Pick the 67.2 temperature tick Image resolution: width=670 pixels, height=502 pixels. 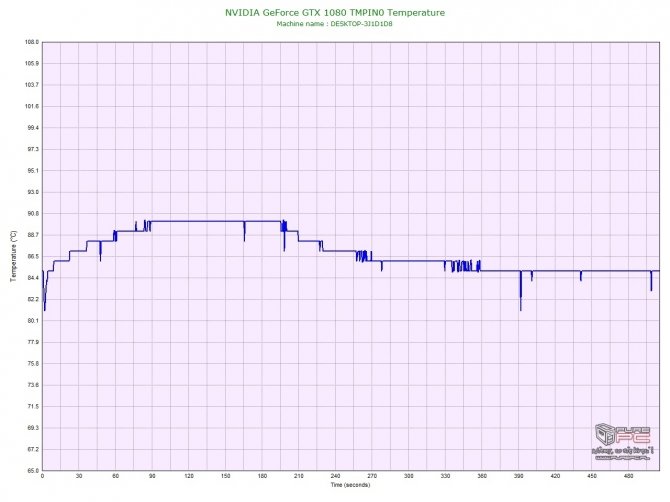tap(32, 449)
